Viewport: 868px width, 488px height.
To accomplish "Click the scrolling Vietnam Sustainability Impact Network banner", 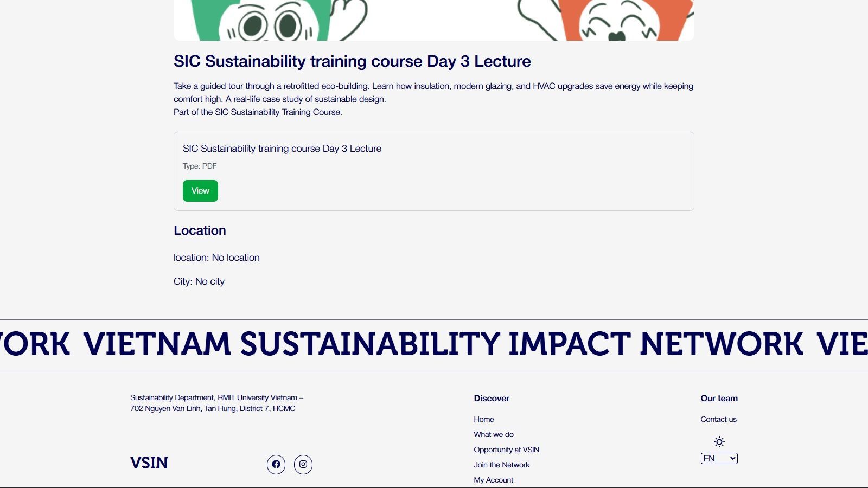I will coord(434,344).
